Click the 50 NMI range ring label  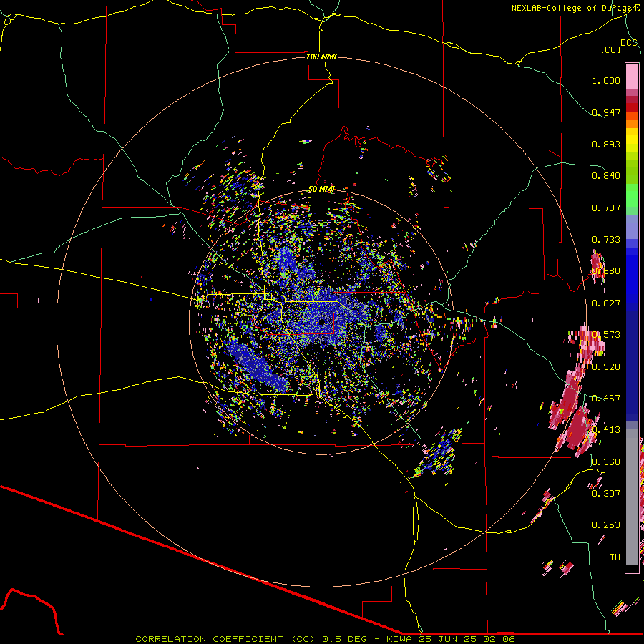pyautogui.click(x=321, y=189)
